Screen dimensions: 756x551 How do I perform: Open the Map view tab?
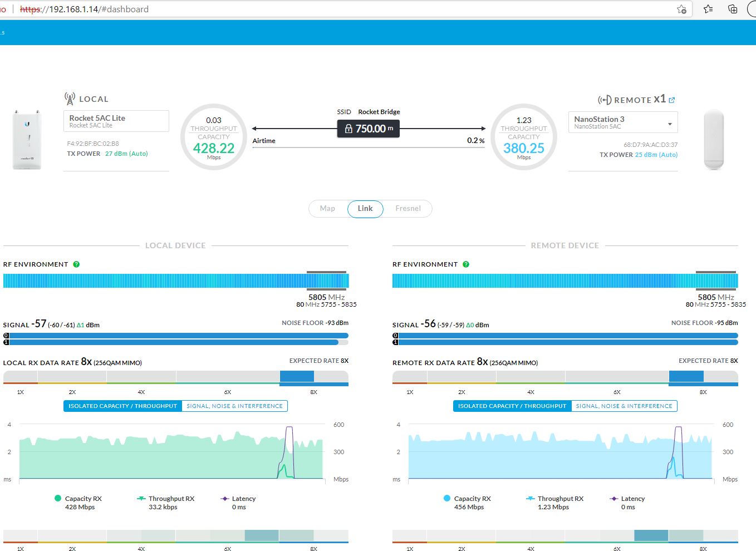[x=327, y=209]
